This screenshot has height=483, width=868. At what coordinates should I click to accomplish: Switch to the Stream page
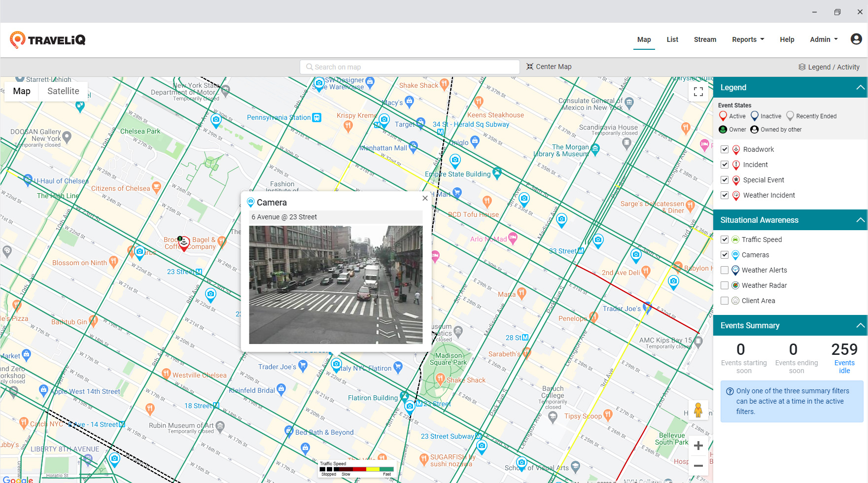pos(705,39)
